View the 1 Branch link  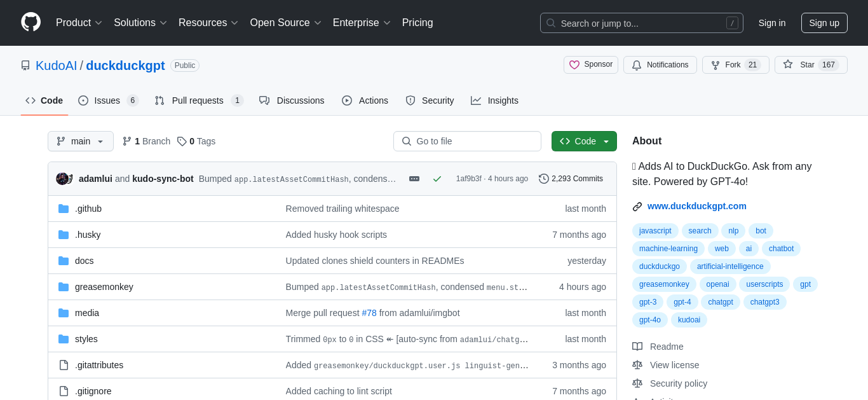(x=146, y=141)
